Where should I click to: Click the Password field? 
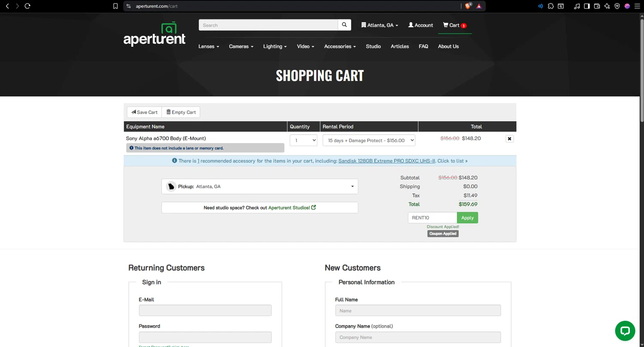205,337
